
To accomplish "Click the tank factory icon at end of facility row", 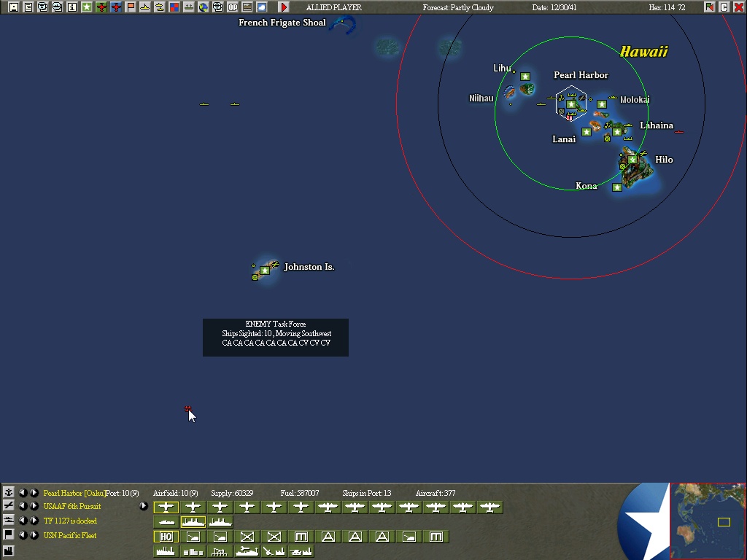I will 301,551.
